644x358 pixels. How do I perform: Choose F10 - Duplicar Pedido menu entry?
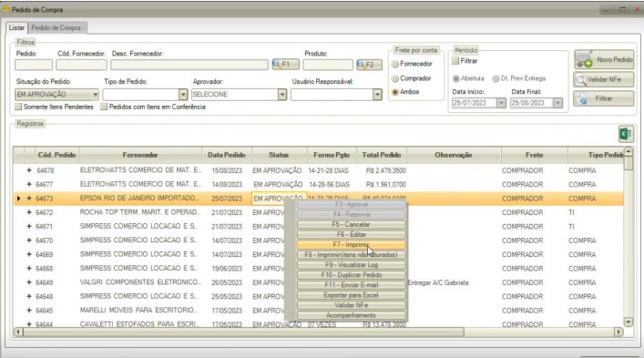pos(352,275)
